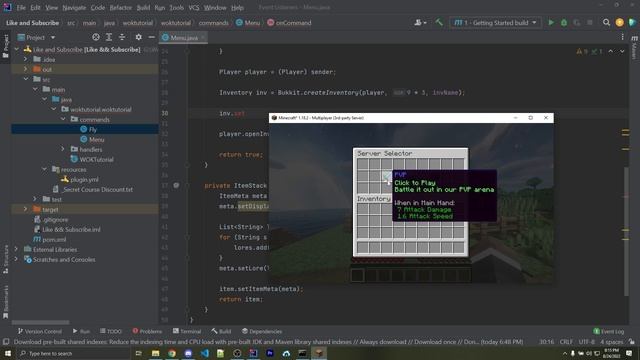Image resolution: width=640 pixels, height=360 pixels.
Task: Collapse the commands package
Action: (63, 119)
